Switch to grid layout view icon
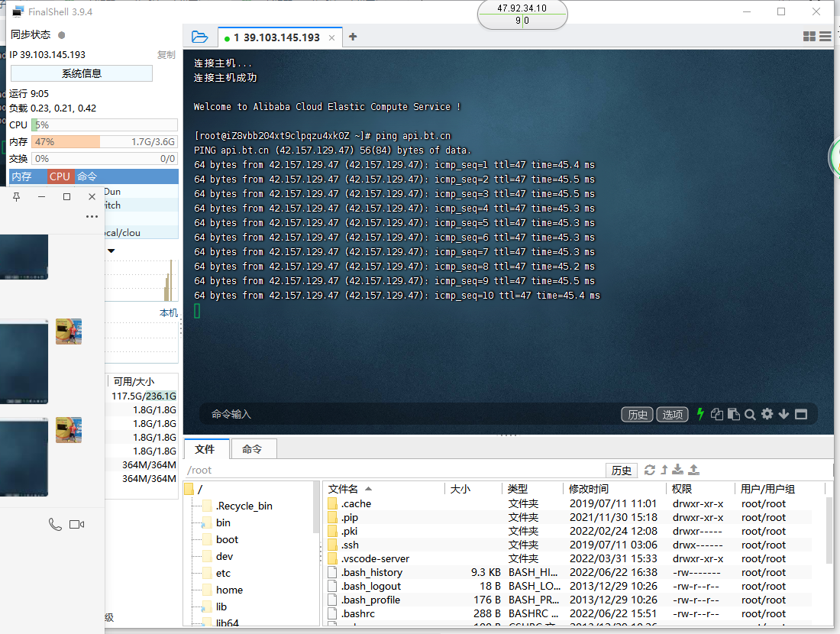This screenshot has height=634, width=840. pyautogui.click(x=809, y=37)
